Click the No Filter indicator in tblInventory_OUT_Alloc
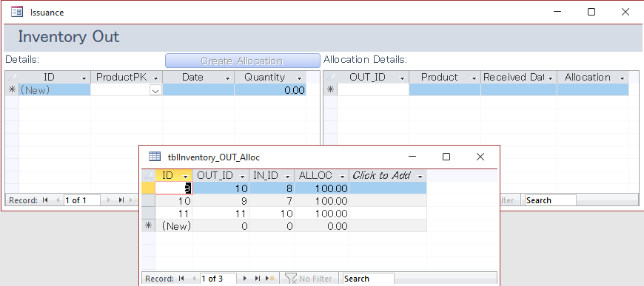Screen dimensions: 644x286 point(309,279)
